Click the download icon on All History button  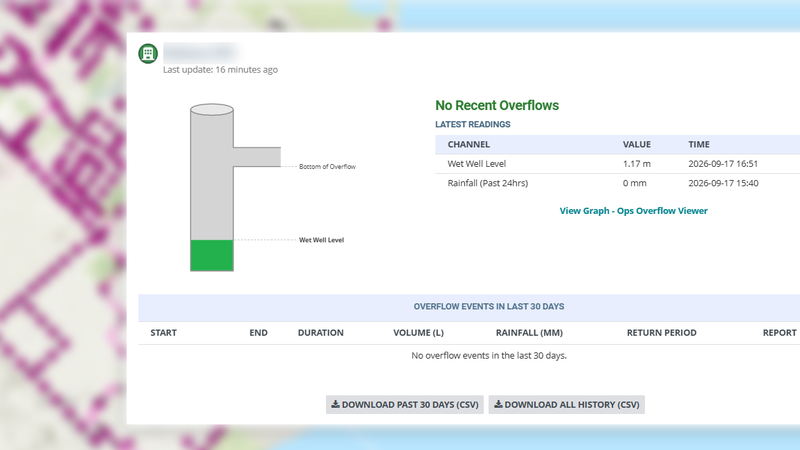(498, 404)
